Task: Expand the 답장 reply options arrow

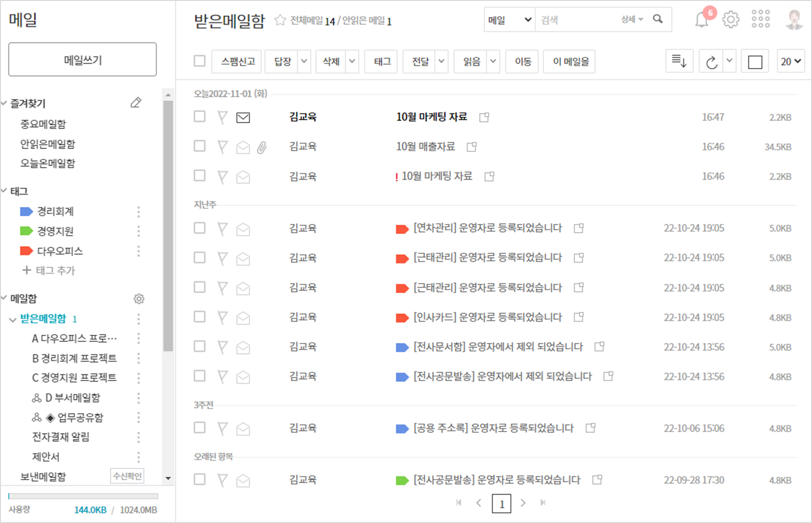Action: point(304,61)
